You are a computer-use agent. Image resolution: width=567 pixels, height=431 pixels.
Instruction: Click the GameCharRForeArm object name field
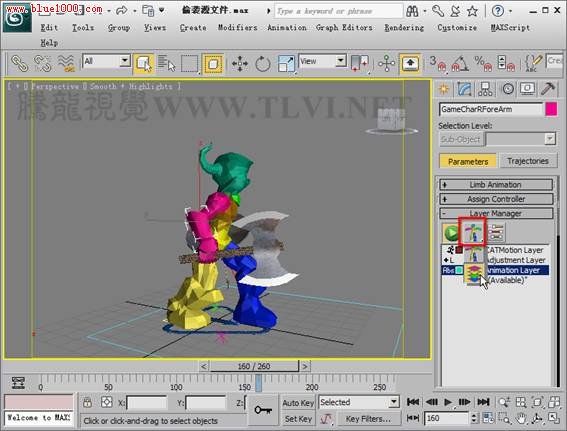click(491, 109)
